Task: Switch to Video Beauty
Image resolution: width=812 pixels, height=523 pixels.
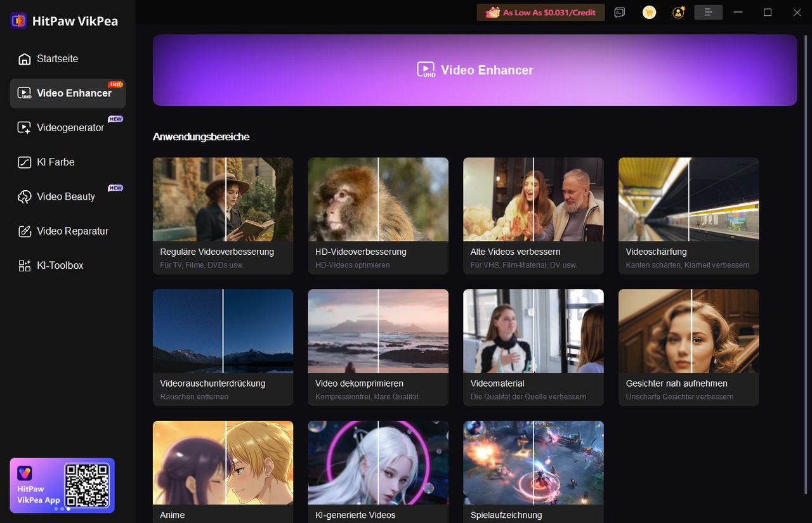Action: 67,197
